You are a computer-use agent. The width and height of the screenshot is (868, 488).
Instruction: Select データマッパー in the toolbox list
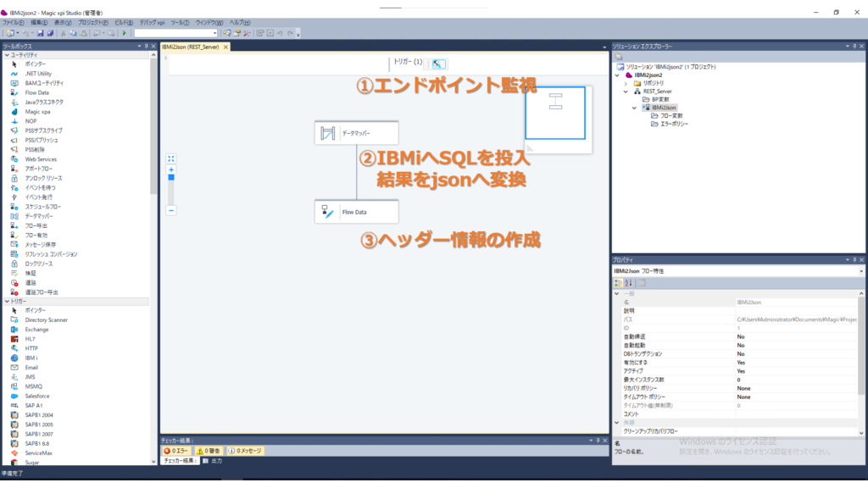coord(39,216)
